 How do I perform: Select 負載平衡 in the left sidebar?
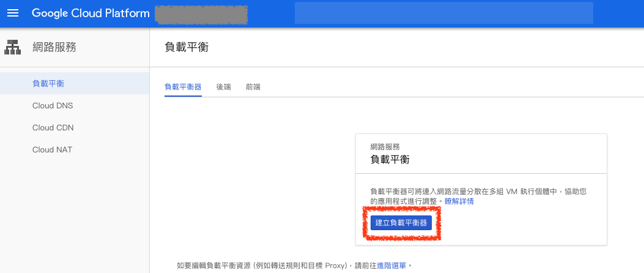[x=48, y=83]
